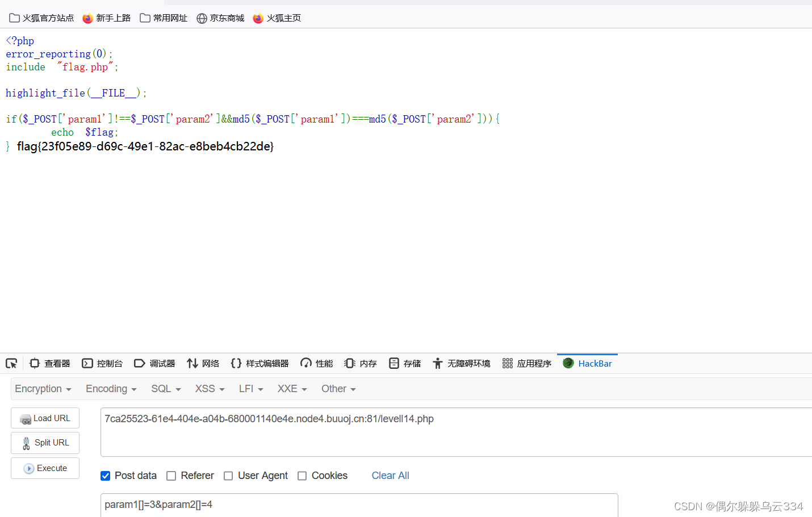812x517 pixels.
Task: Switch to the 样式编辑器 style editor tab
Action: coord(259,363)
